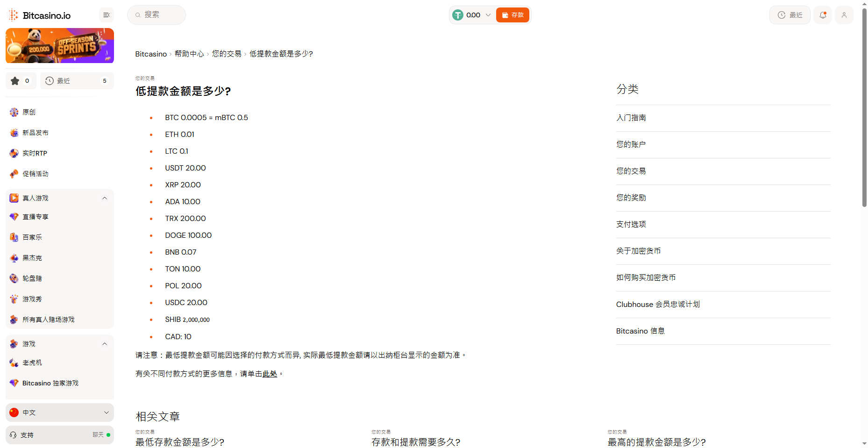Open 直播专享 category
Viewport: 868px width, 448px height.
[x=36, y=217]
